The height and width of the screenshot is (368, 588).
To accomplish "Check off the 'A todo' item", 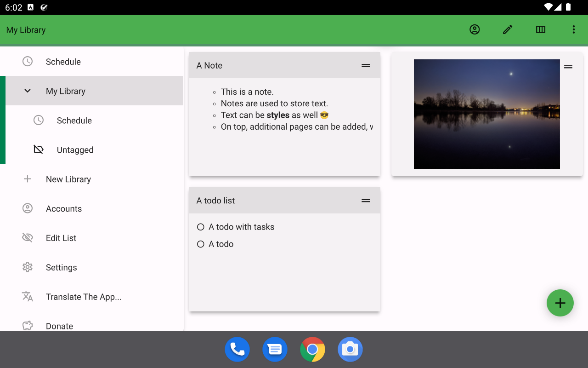I will click(201, 244).
